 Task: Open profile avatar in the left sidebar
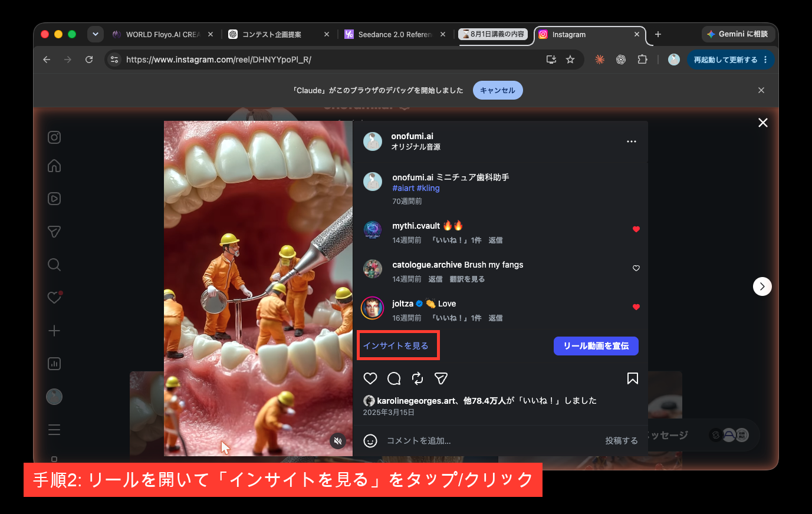(x=54, y=397)
